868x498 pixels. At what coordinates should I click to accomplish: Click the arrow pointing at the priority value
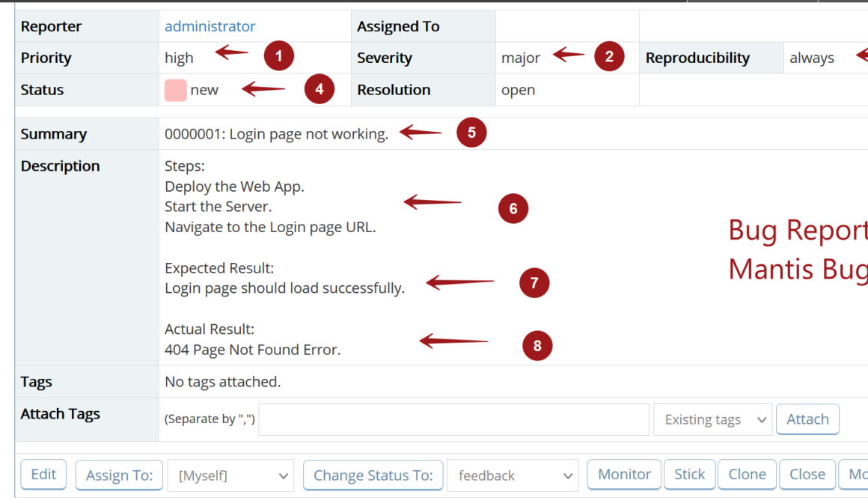[232, 53]
